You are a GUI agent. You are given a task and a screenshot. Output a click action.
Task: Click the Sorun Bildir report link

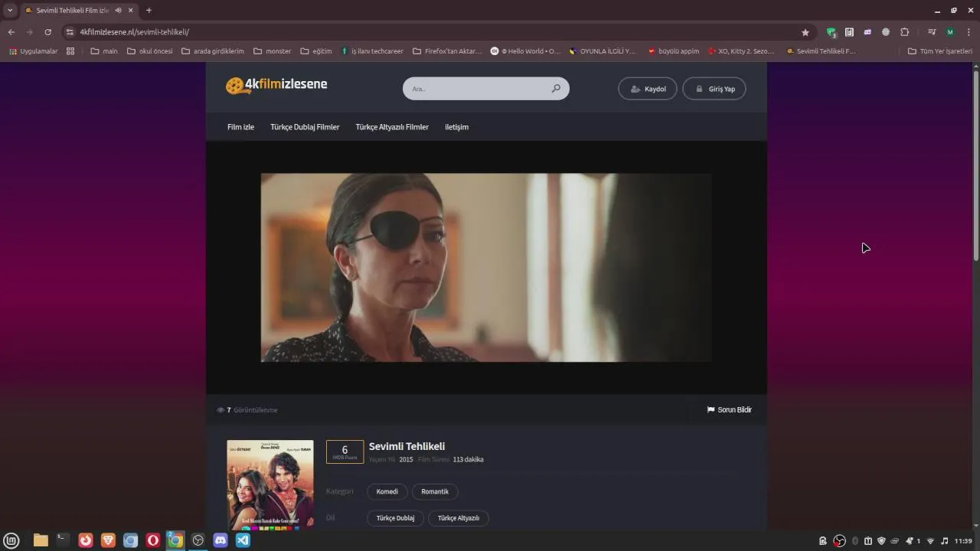730,410
